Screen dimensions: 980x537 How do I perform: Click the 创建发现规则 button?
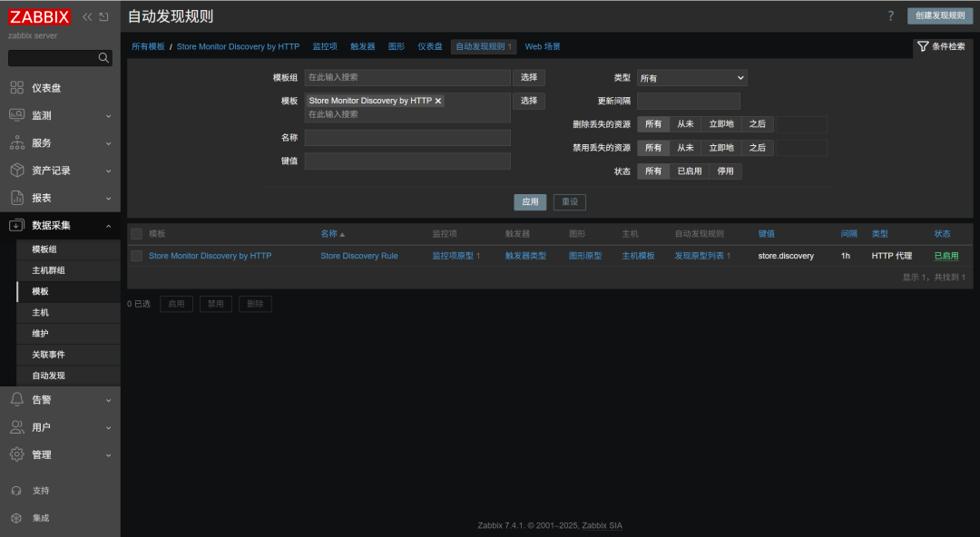click(940, 15)
